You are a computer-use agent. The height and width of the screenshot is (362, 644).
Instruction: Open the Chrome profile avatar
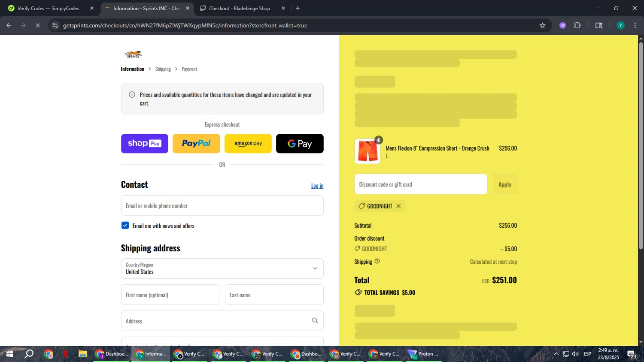620,25
